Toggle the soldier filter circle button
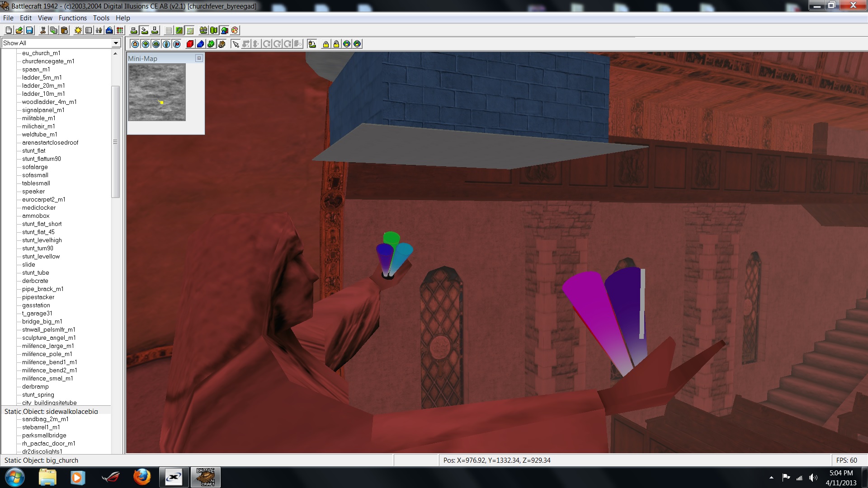 click(x=166, y=44)
